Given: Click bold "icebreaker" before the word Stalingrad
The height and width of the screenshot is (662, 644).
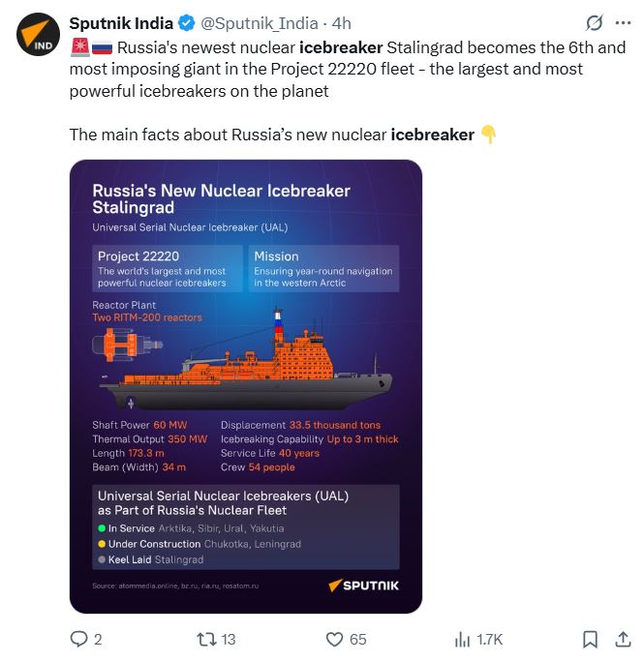Looking at the screenshot, I should (x=341, y=47).
